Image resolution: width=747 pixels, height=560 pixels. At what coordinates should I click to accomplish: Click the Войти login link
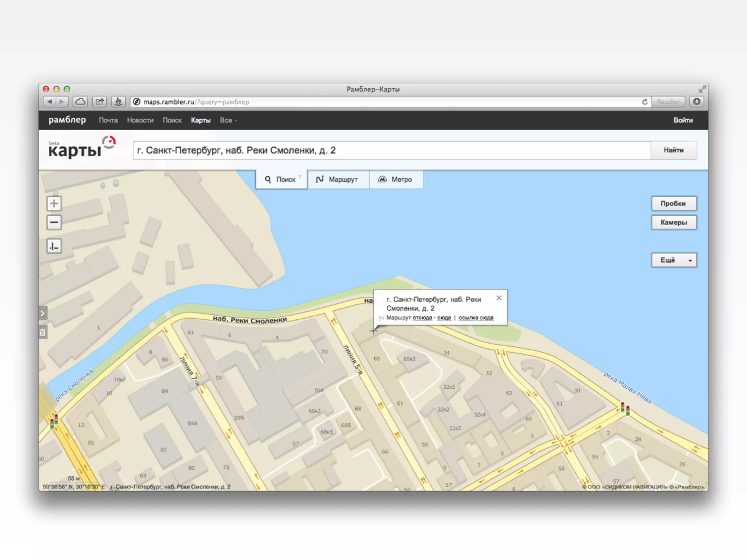tap(683, 120)
